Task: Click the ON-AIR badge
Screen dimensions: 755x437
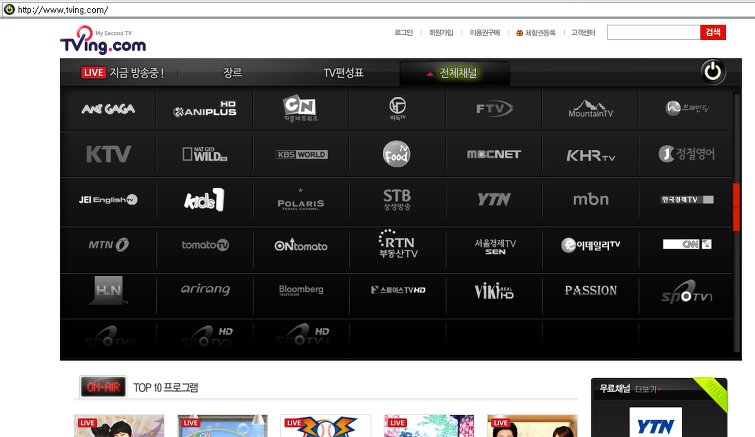Action: click(x=103, y=386)
